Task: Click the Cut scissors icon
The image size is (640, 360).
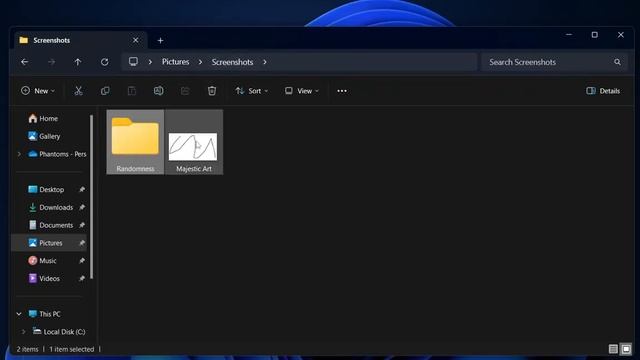Action: coord(78,91)
